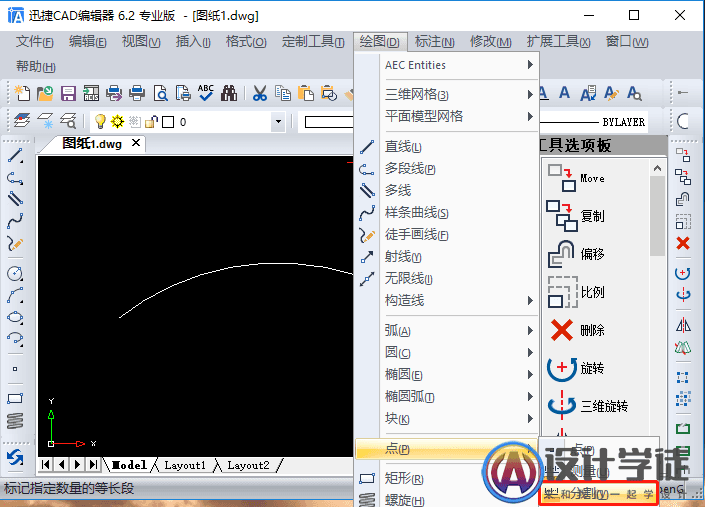Image resolution: width=705 pixels, height=507 pixels.
Task: Open the 标注 Dimension menu
Action: 434,42
